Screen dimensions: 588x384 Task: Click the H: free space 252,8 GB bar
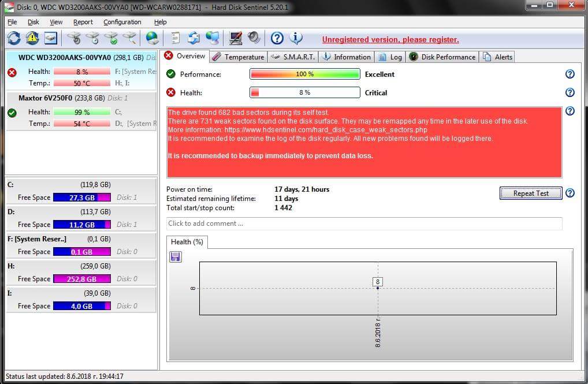pyautogui.click(x=82, y=279)
